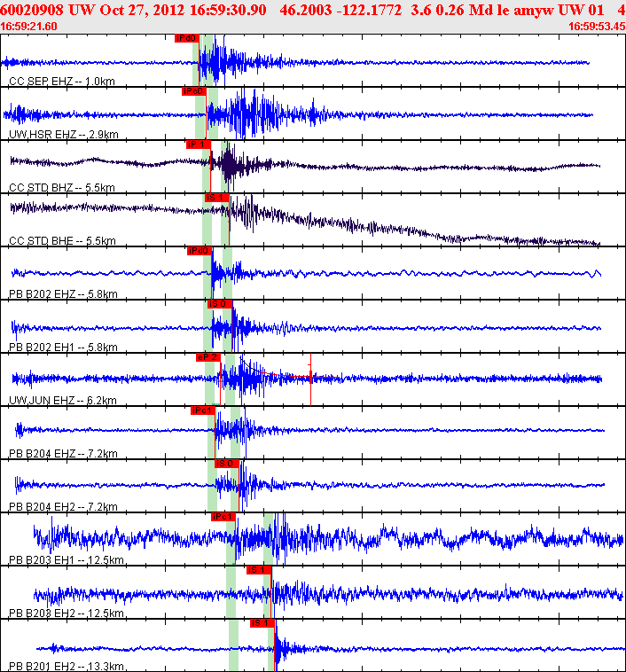The image size is (626, 672).
Task: Select the iPc0 pick flag on UW HSR EHZ
Action: (x=193, y=91)
